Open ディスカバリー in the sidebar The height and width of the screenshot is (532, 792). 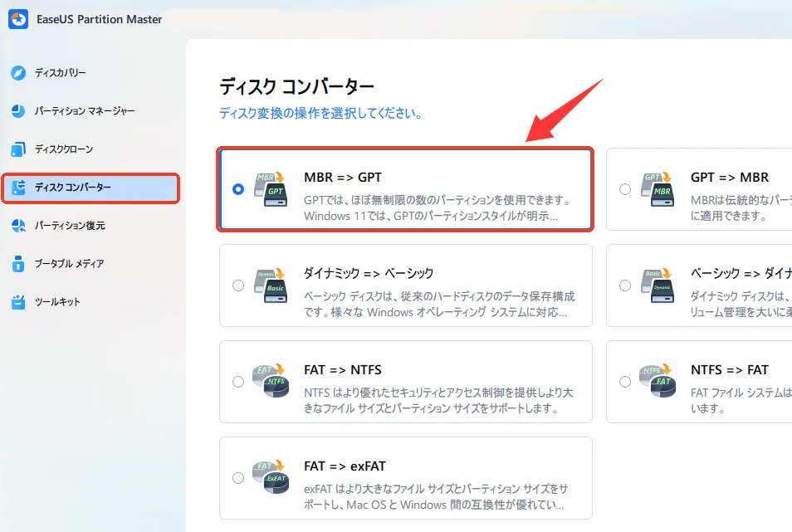[90, 73]
